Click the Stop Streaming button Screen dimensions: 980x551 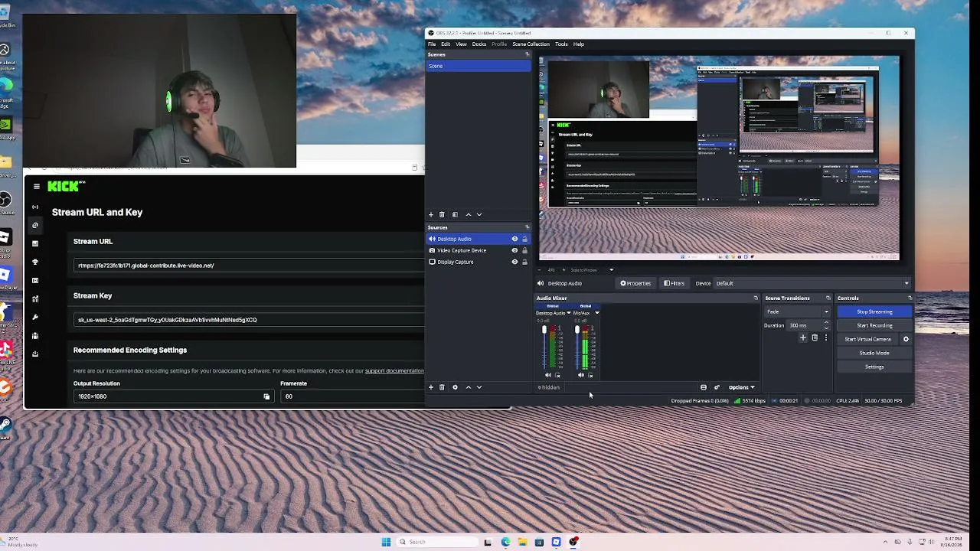874,311
